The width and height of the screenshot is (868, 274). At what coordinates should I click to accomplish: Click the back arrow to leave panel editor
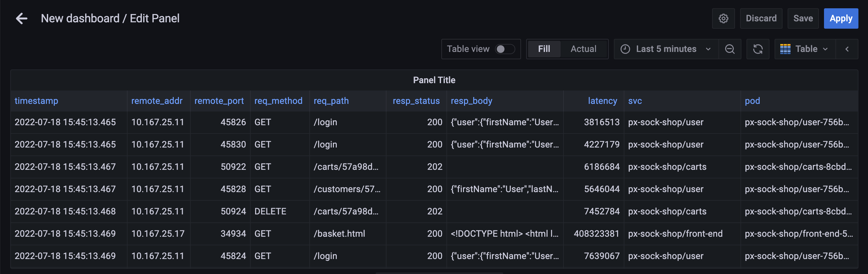tap(22, 18)
